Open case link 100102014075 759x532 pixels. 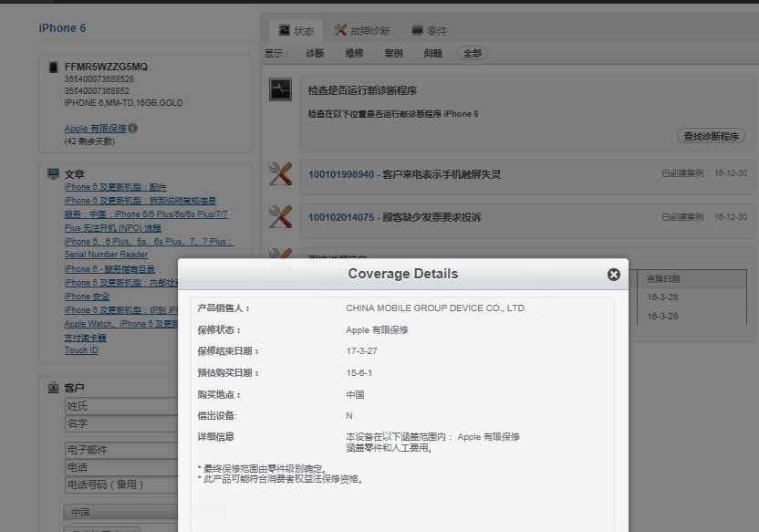[x=341, y=217]
